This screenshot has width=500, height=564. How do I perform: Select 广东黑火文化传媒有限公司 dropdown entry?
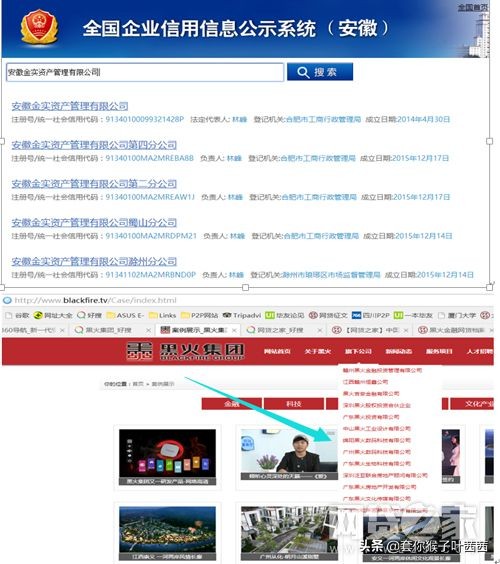(x=376, y=499)
